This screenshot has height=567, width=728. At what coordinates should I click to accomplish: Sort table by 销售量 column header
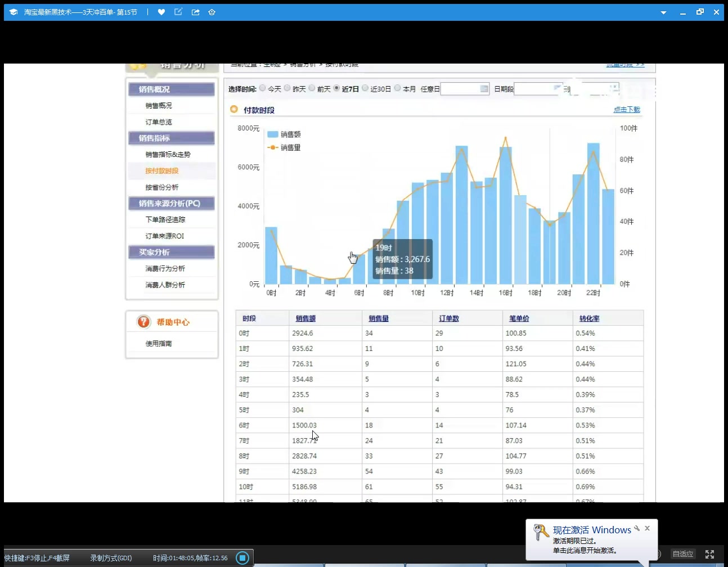(379, 318)
